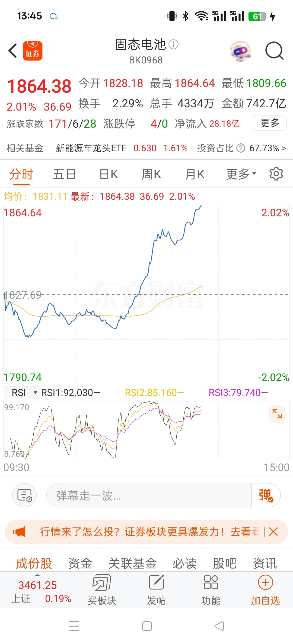Expand RSI chart to fullscreen
The image size is (293, 644).
coord(277,414)
